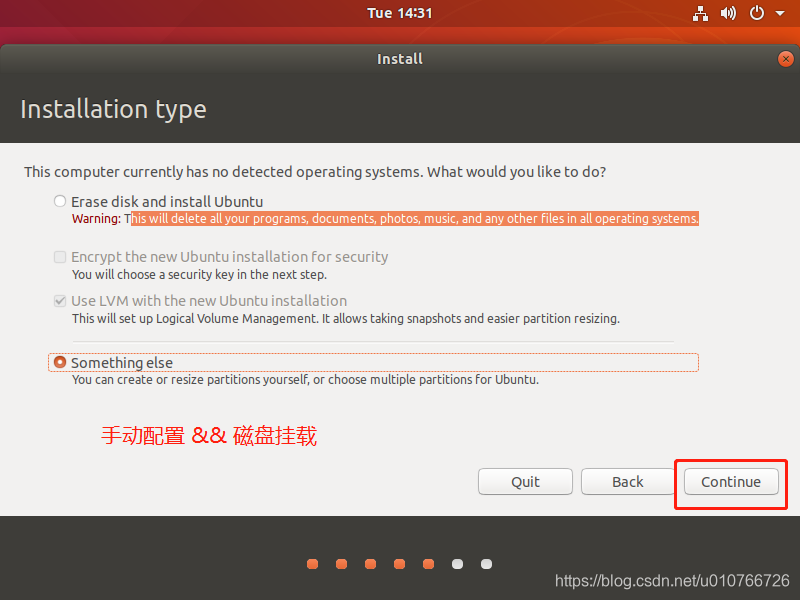
Task: Open the clock showing Tue 14:31
Action: coord(399,13)
